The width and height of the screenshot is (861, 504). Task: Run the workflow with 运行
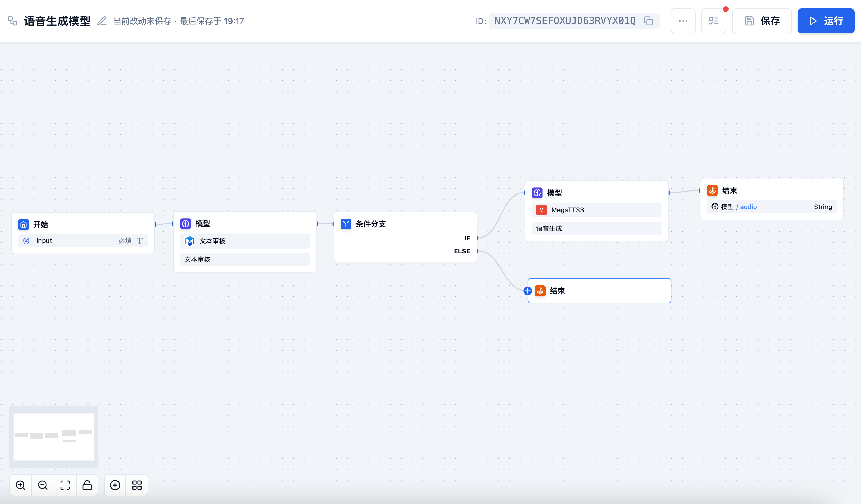tap(826, 21)
